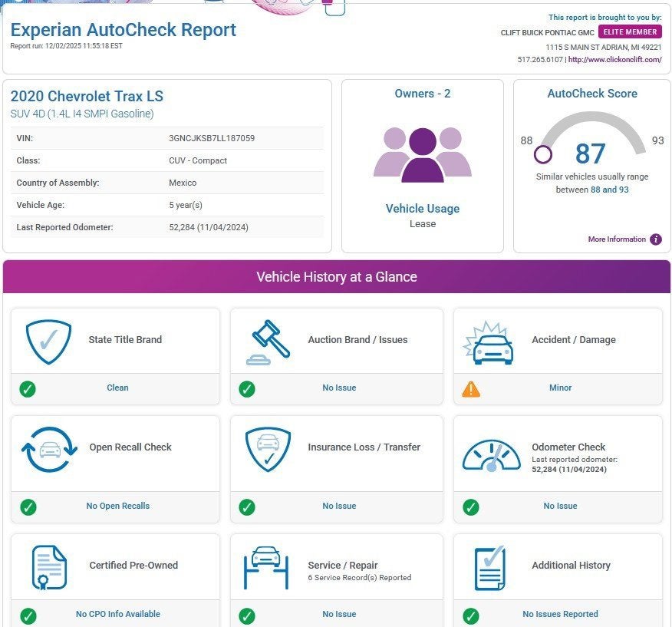Click the Open Recall Check circular arrows icon

coord(49,449)
